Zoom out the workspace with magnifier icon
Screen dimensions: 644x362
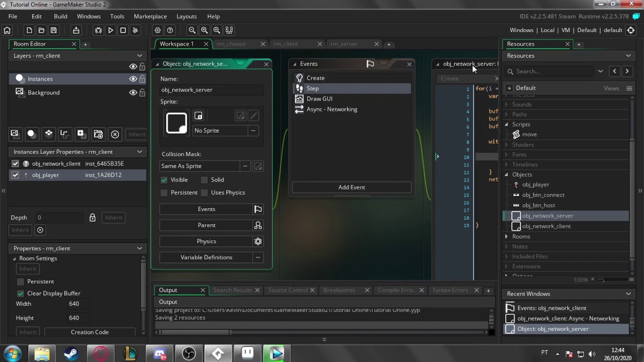point(192,30)
